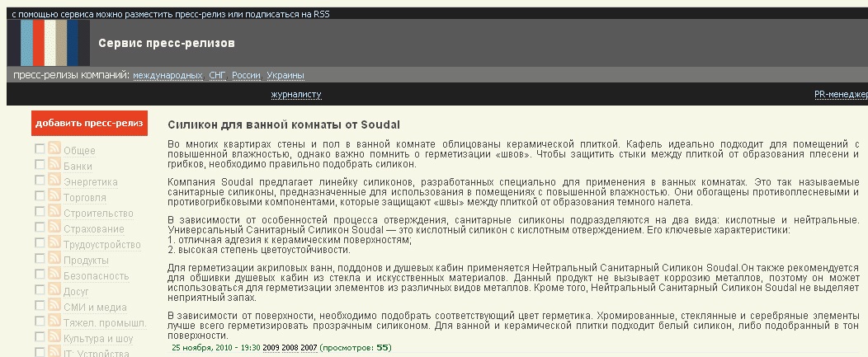Open the 2009 archive link
The width and height of the screenshot is (868, 357).
271,348
